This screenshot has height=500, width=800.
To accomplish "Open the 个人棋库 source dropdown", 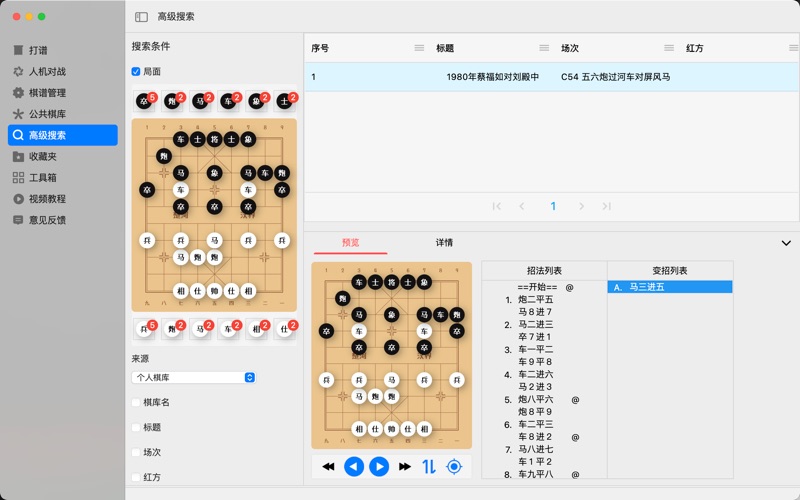I will coord(193,378).
